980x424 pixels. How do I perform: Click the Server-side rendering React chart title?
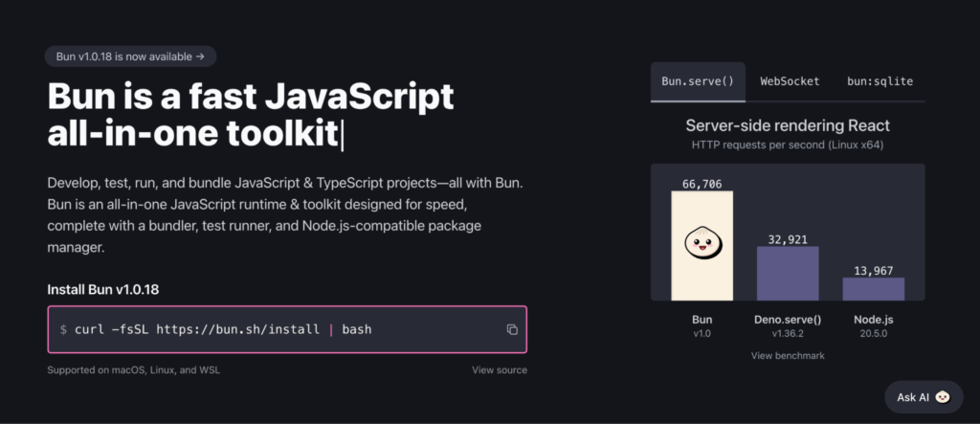coord(788,125)
